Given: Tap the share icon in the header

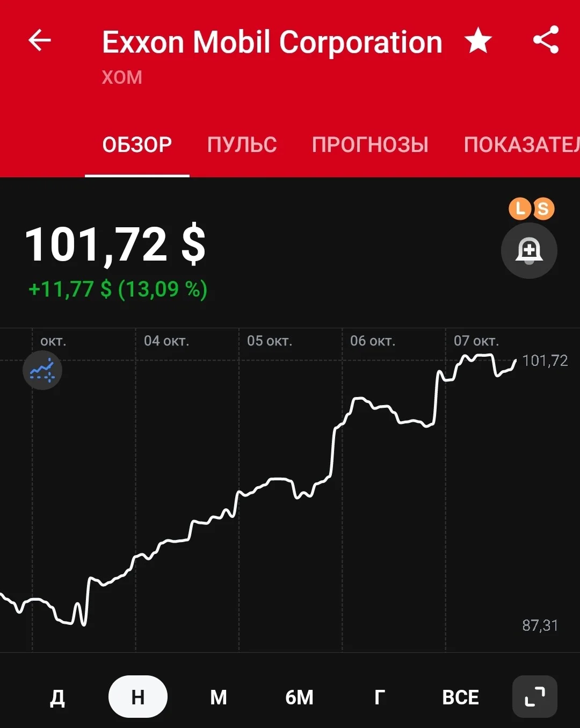Looking at the screenshot, I should (546, 40).
